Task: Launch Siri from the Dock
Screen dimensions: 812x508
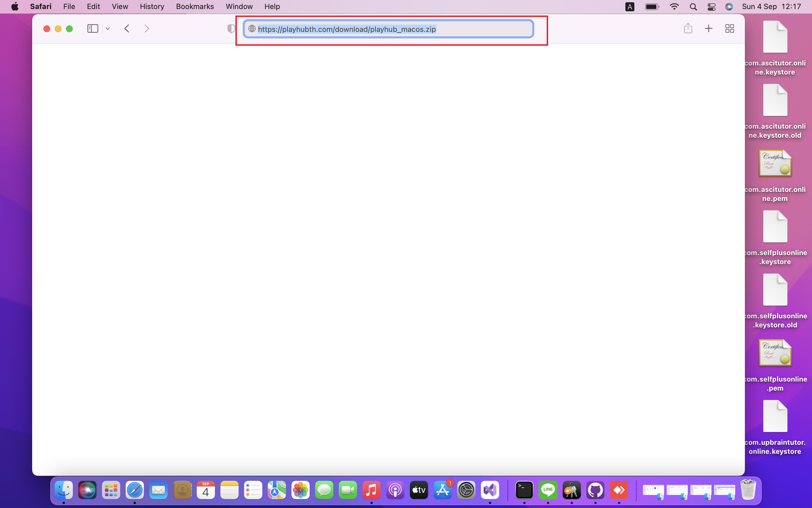Action: pos(87,490)
